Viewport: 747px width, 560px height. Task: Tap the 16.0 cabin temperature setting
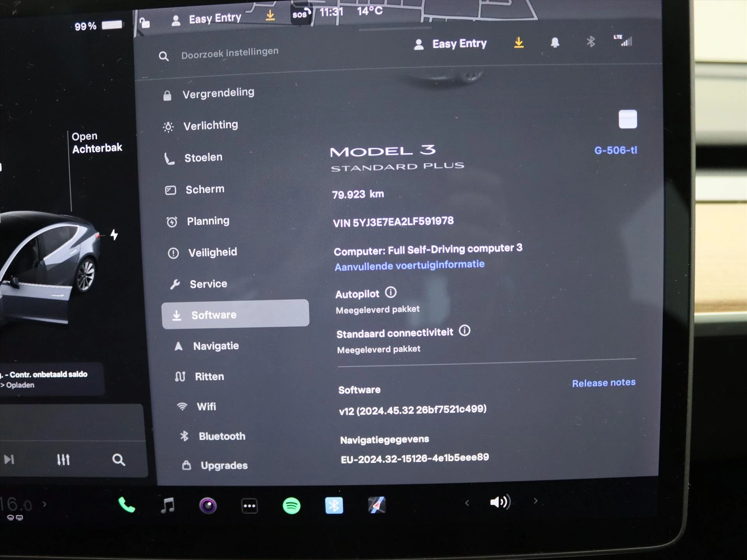pos(16,504)
